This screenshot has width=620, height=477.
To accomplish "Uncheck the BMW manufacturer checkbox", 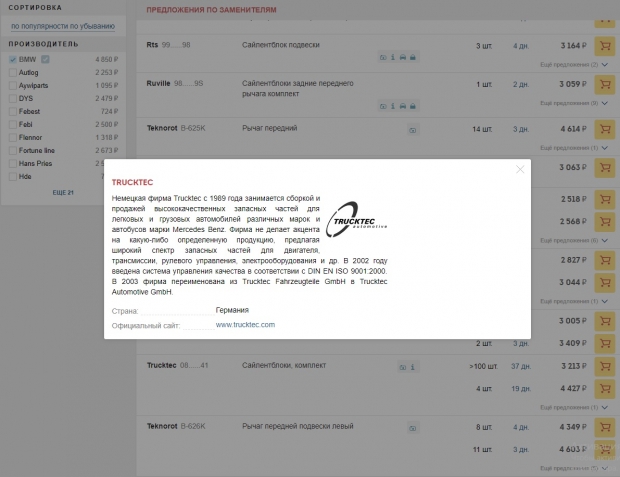I will tap(12, 60).
